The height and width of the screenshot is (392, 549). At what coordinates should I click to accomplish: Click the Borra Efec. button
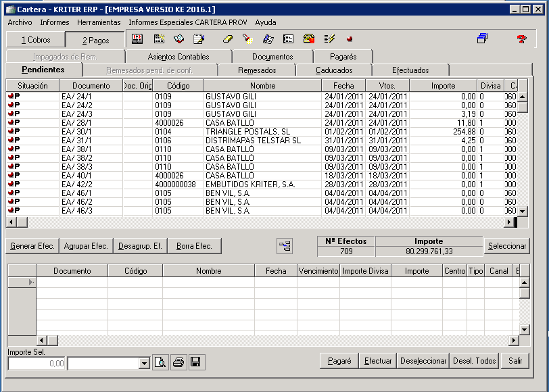(194, 246)
